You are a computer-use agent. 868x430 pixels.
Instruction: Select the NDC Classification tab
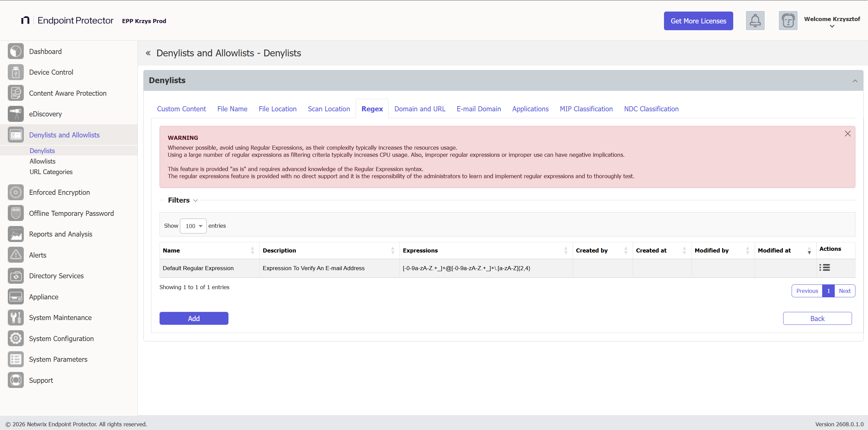coord(651,109)
